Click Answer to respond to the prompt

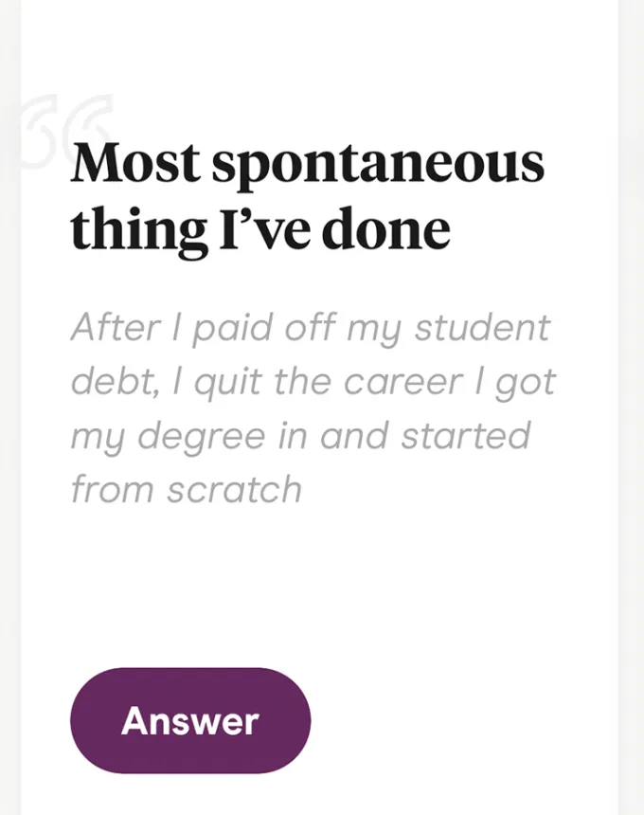tap(189, 720)
